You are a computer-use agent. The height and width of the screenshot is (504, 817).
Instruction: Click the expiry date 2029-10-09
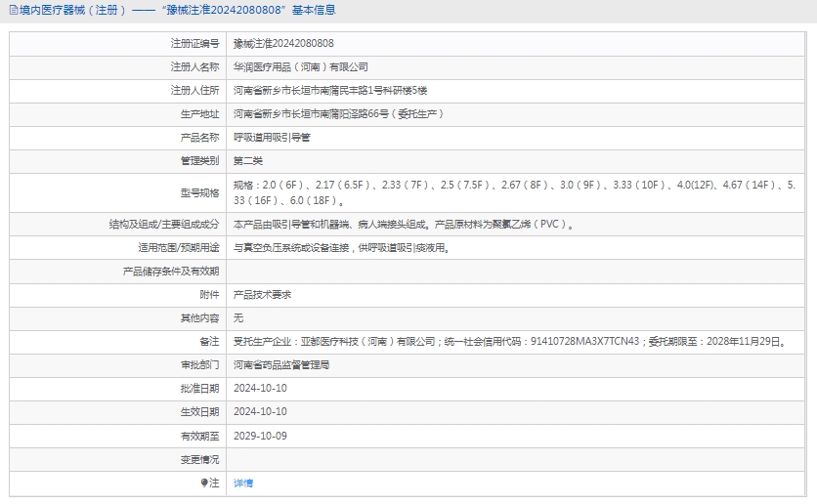(x=260, y=436)
